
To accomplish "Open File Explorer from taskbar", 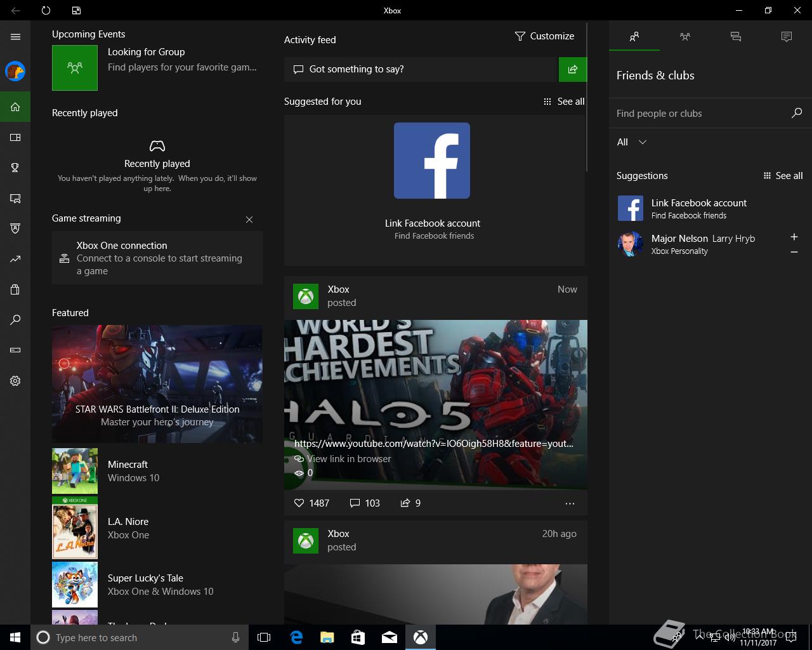I will point(327,637).
